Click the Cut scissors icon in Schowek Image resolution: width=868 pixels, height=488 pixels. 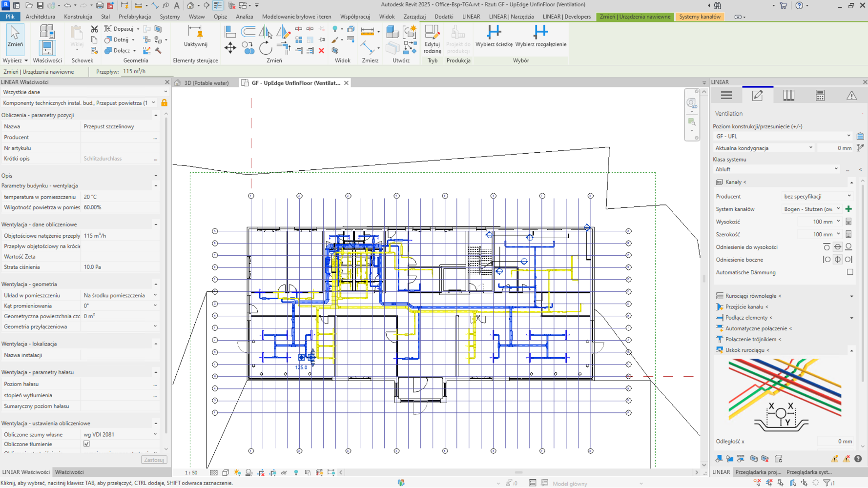[x=94, y=29]
